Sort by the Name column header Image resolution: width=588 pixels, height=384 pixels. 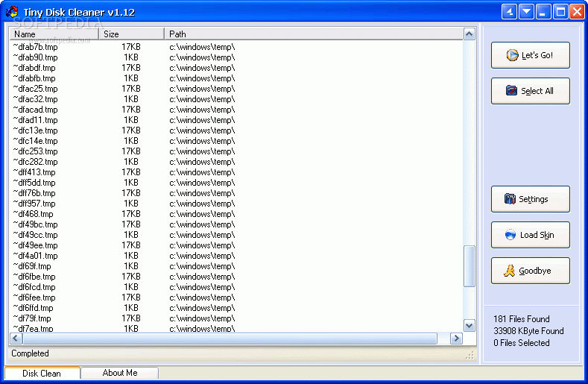point(54,34)
